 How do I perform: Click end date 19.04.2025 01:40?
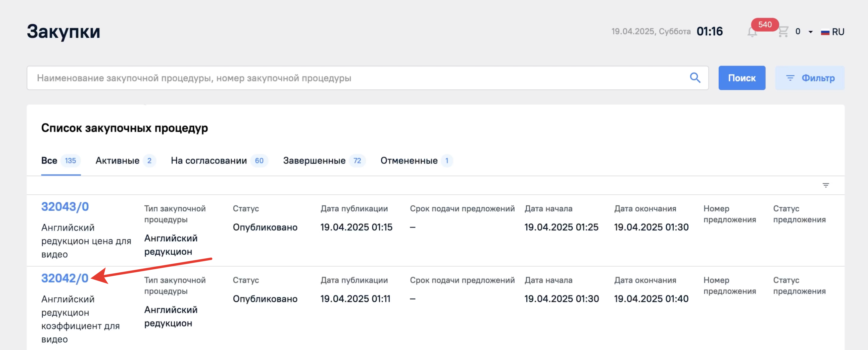tap(651, 299)
